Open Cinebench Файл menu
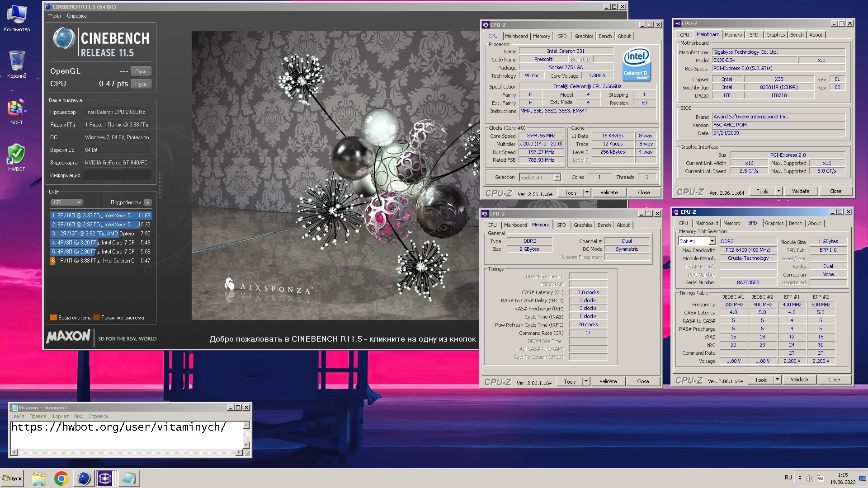 click(54, 16)
